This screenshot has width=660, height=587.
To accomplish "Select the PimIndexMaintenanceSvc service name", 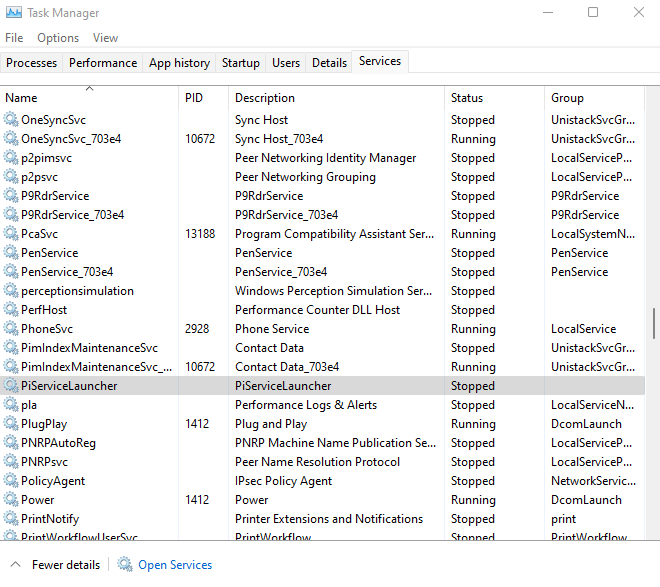I will (89, 348).
